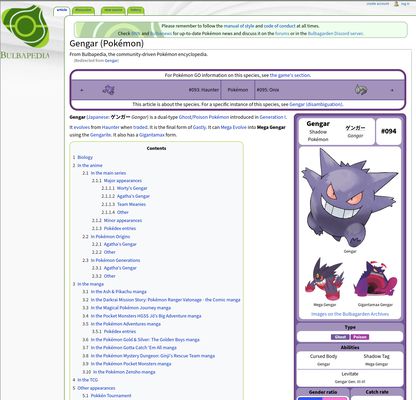Switch to the discussion tab
Image resolution: width=416 pixels, height=400 pixels.
point(83,11)
